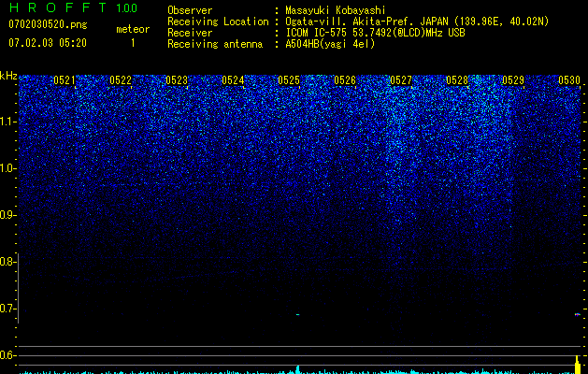Click the 0530 time marker

pyautogui.click(x=569, y=80)
